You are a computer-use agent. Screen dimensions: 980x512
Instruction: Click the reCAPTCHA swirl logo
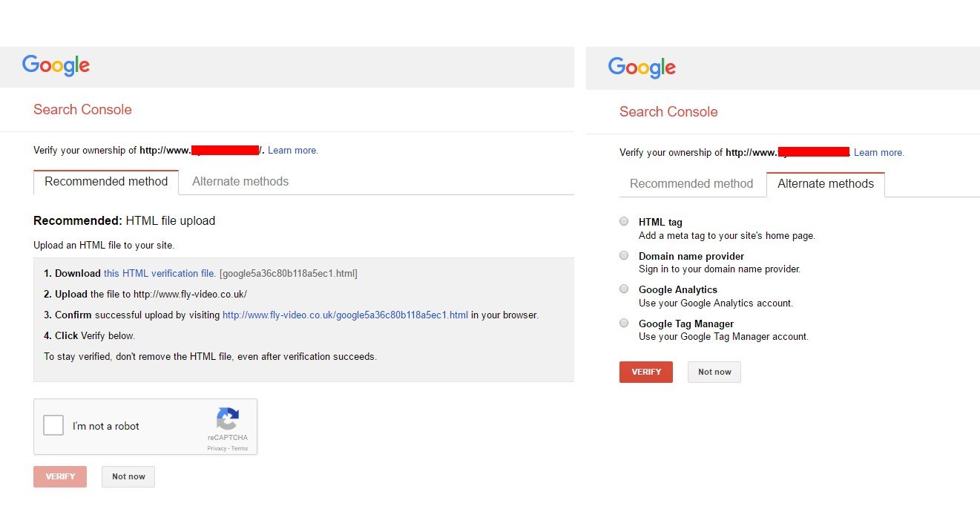point(228,419)
